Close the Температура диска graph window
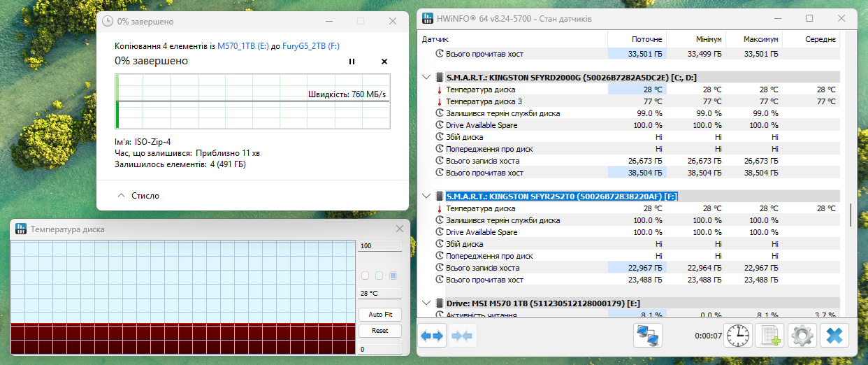The width and height of the screenshot is (868, 365). 400,229
